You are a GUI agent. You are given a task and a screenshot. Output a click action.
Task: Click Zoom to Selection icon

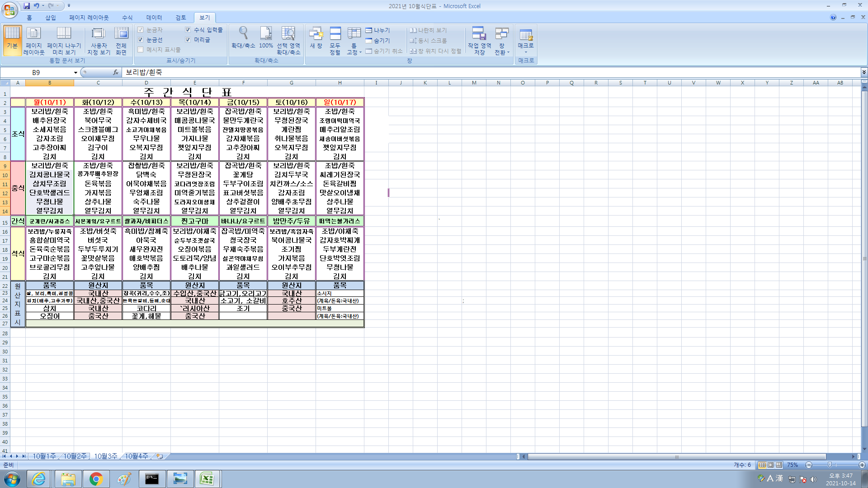pyautogui.click(x=288, y=34)
